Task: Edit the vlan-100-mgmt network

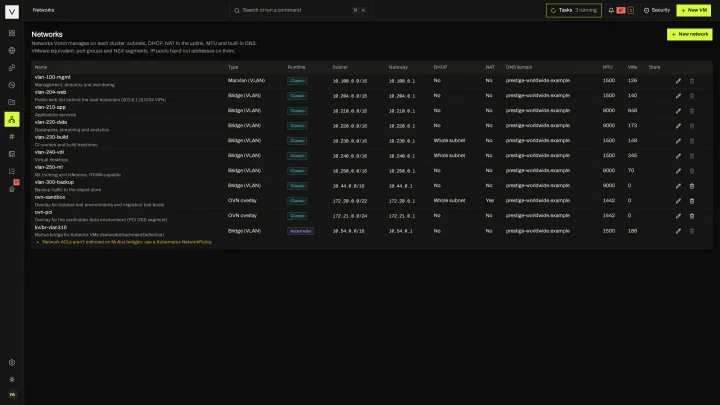Action: point(678,81)
